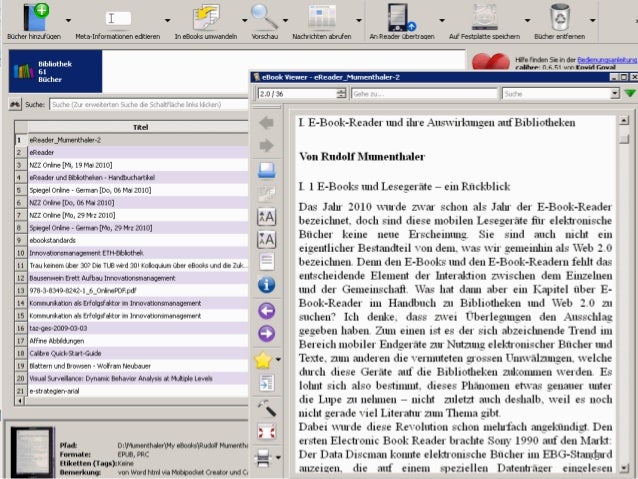The height and width of the screenshot is (479, 638).
Task: Select Innovationsmanagement ETH-Bibliothek row
Action: pyautogui.click(x=138, y=253)
